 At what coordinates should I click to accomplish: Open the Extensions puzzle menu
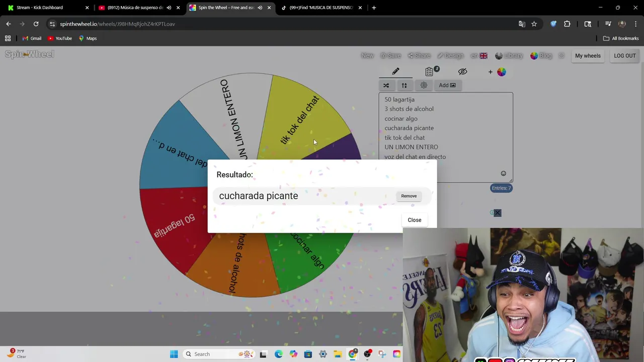pos(567,24)
